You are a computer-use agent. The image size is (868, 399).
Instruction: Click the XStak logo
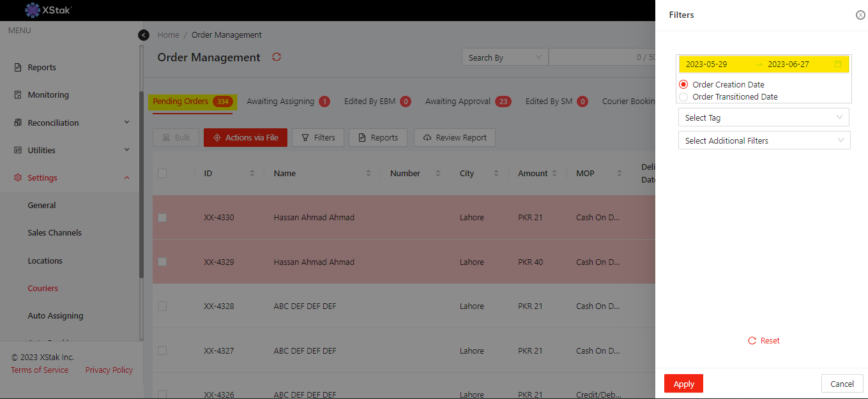click(x=49, y=10)
